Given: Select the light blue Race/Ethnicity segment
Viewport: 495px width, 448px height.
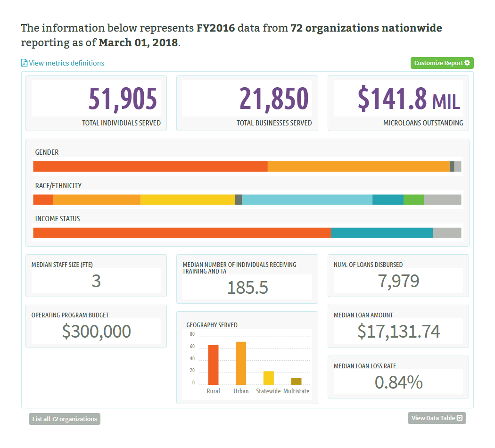Looking at the screenshot, I should [307, 199].
